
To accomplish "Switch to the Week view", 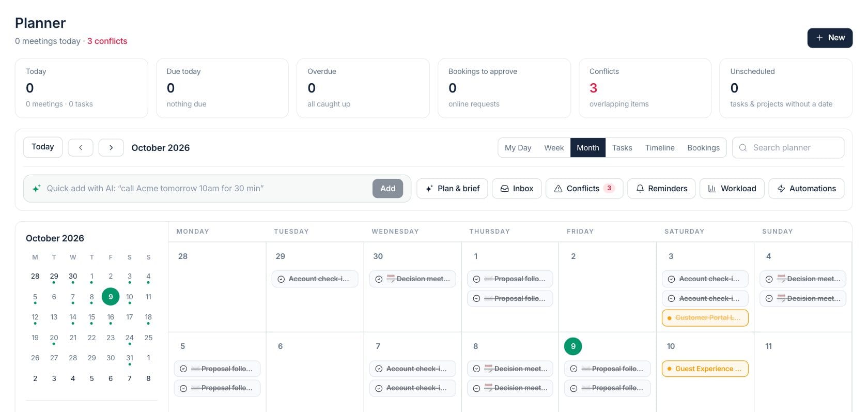I will click(554, 148).
